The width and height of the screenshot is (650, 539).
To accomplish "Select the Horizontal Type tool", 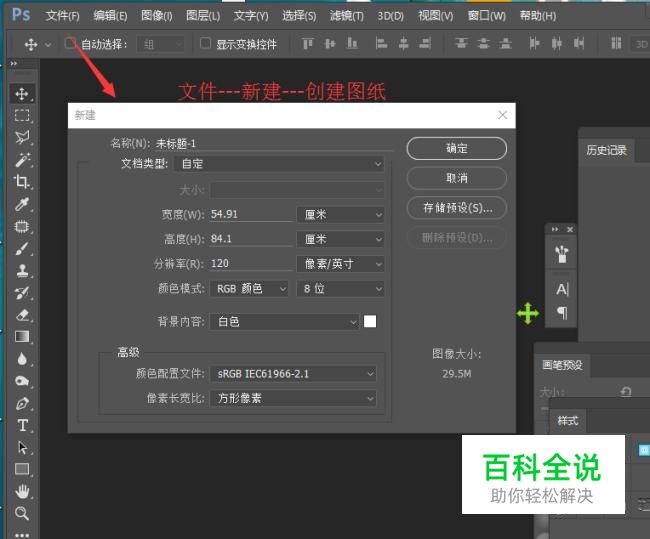I will (22, 425).
